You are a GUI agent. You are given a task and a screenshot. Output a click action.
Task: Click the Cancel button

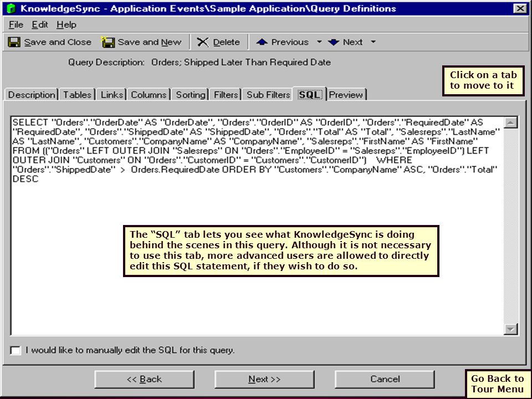pos(385,379)
